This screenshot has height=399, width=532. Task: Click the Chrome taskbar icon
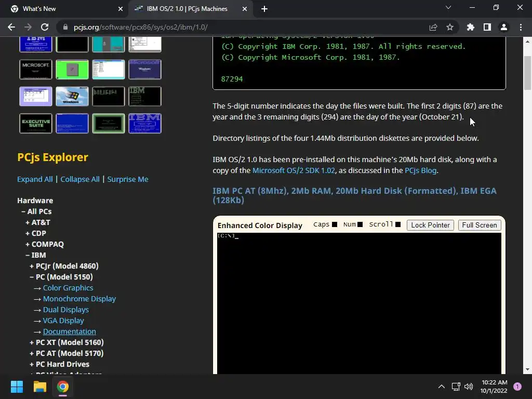(x=63, y=387)
